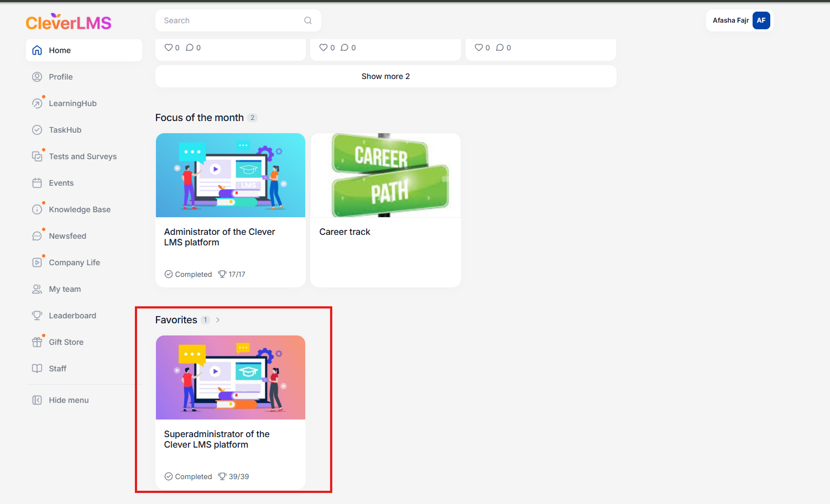Viewport: 830px width, 504px height.
Task: Click the search magnifier icon
Action: [308, 20]
